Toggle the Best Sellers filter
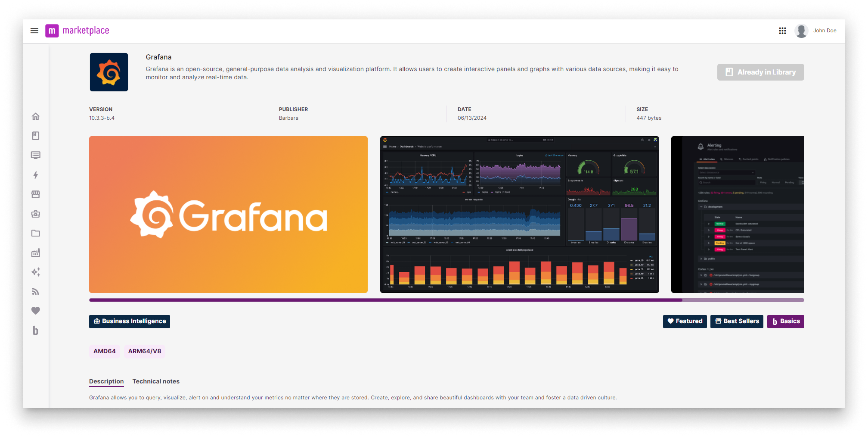 coord(737,321)
